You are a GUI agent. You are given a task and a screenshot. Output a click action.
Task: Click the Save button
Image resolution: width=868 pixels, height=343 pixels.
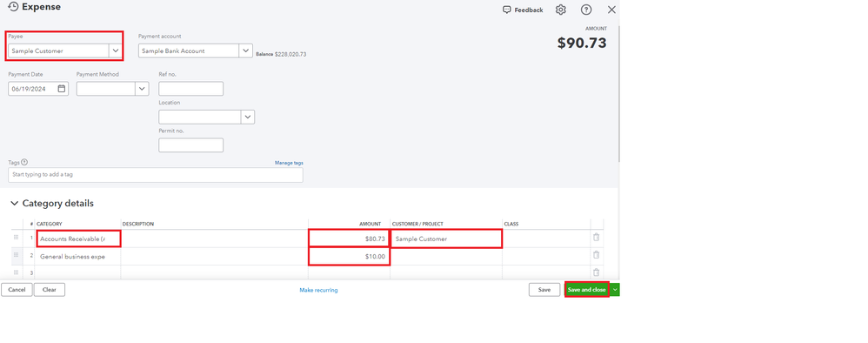[544, 290]
